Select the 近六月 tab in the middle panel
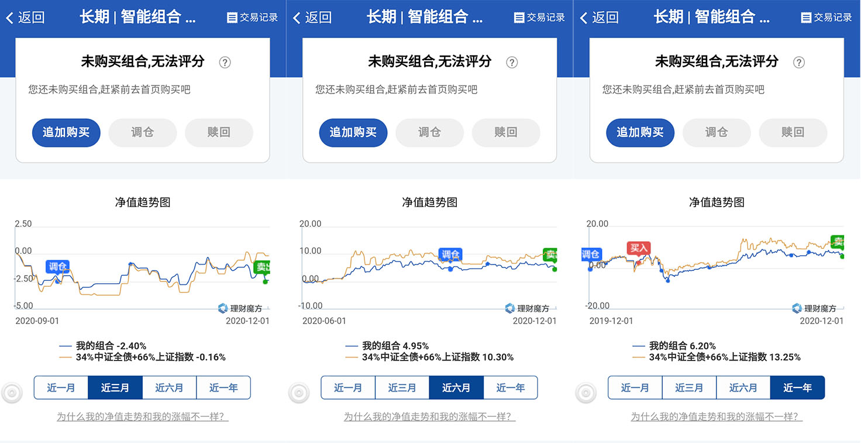Screen dimensions: 868x443 (456, 387)
